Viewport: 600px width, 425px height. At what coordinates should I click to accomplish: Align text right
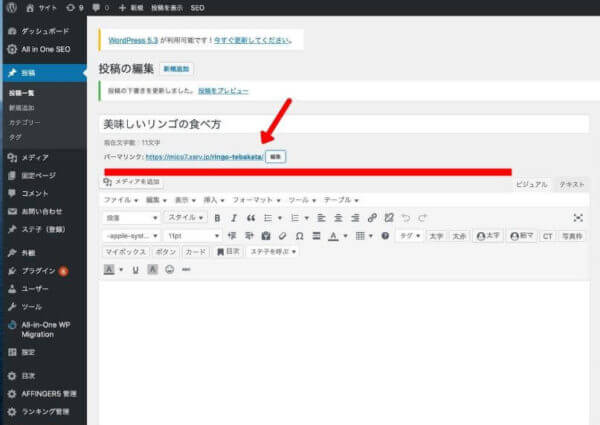355,218
